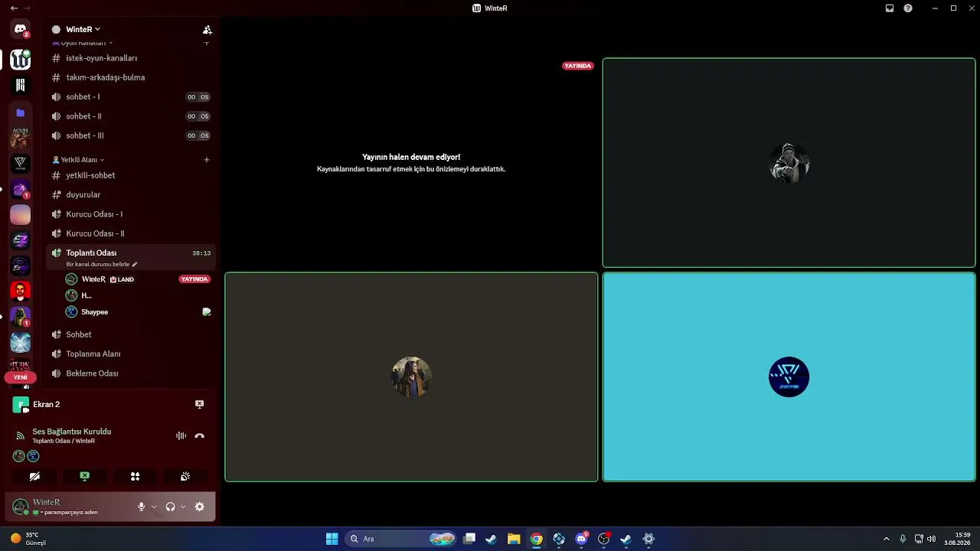Select the WinteR user in voice list

click(x=138, y=279)
